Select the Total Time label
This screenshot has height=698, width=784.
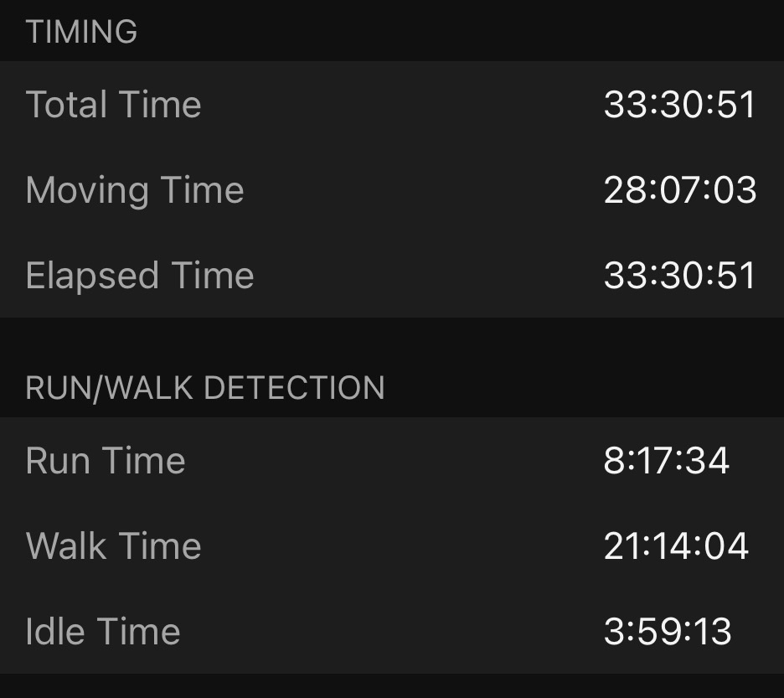coord(113,105)
